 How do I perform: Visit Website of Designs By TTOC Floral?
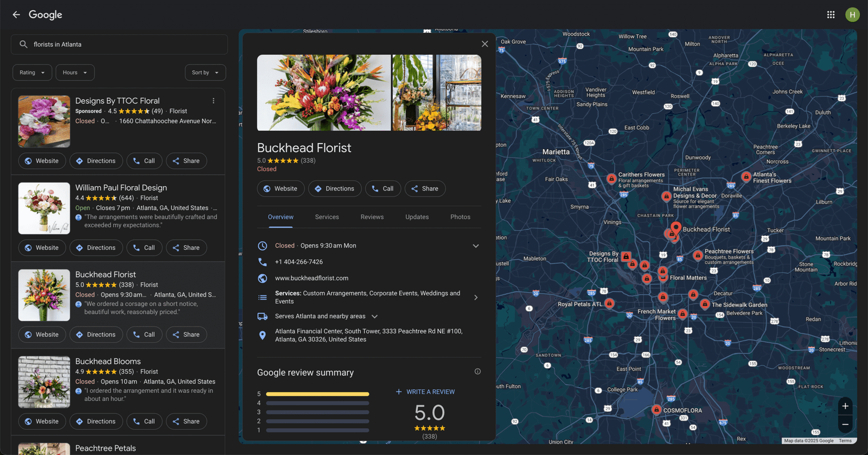point(42,161)
